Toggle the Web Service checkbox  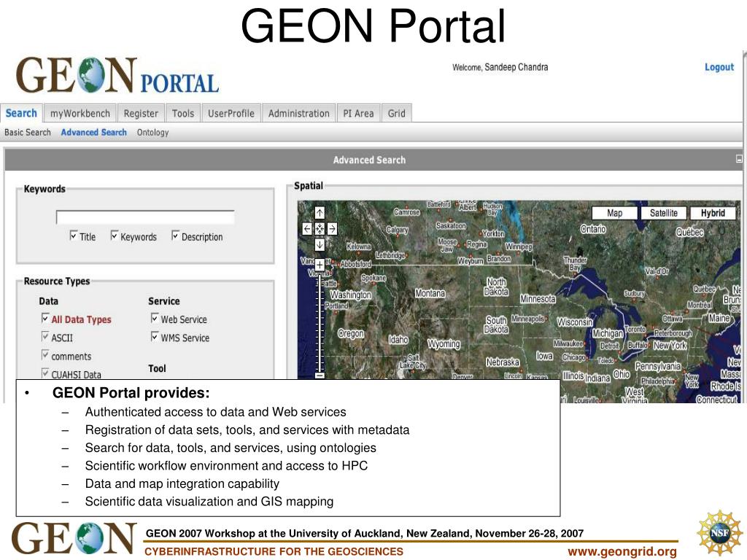point(155,318)
